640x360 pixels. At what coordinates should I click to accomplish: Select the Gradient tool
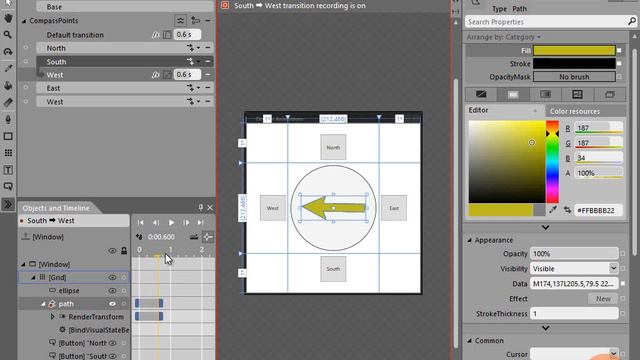(8, 102)
